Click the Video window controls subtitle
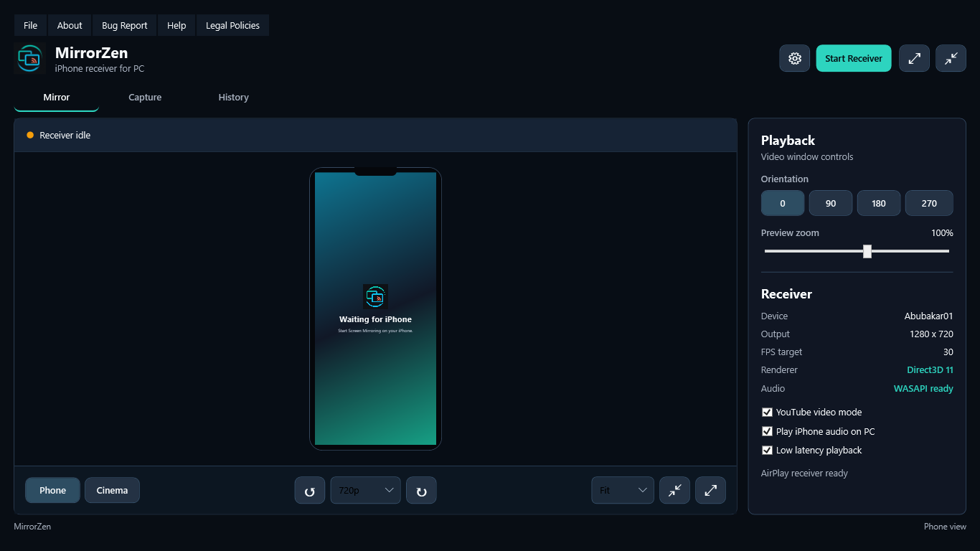Image resolution: width=980 pixels, height=551 pixels. click(x=807, y=157)
